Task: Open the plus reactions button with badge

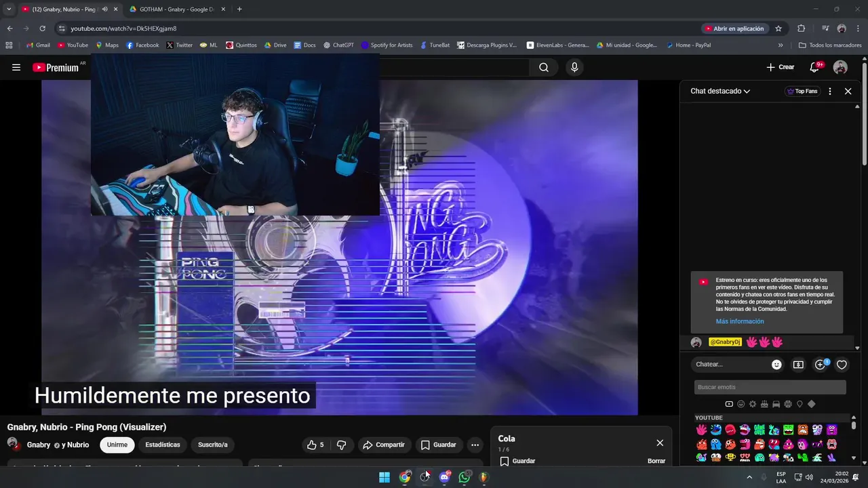Action: coord(821,364)
